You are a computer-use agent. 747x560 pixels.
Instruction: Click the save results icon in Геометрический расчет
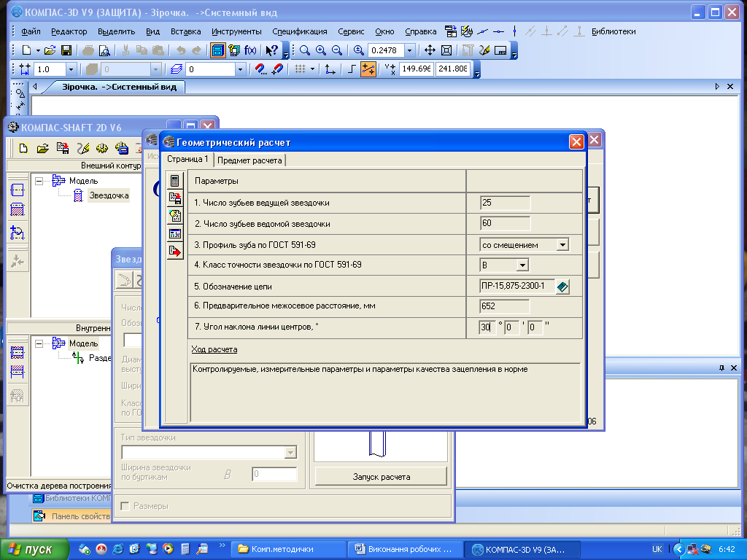pos(175,198)
